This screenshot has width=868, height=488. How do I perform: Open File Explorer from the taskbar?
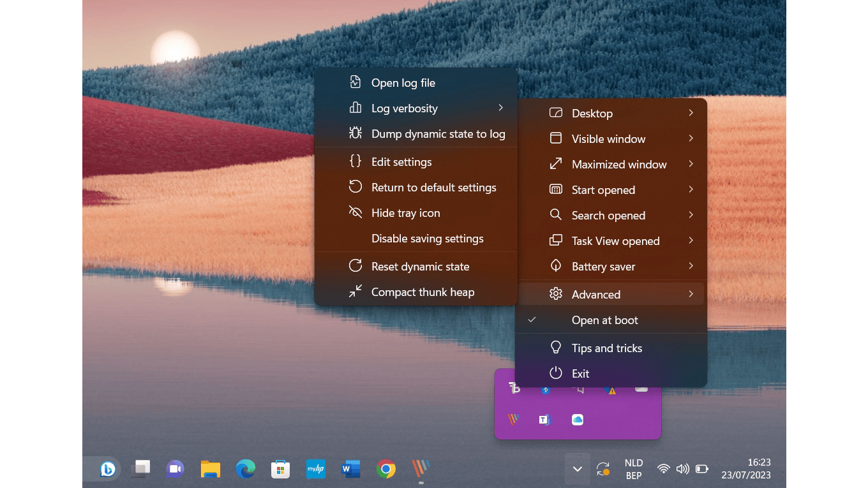click(x=210, y=470)
